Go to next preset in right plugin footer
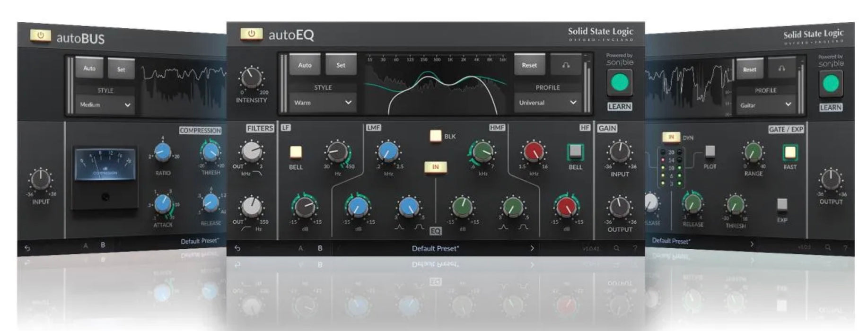 pyautogui.click(x=752, y=244)
